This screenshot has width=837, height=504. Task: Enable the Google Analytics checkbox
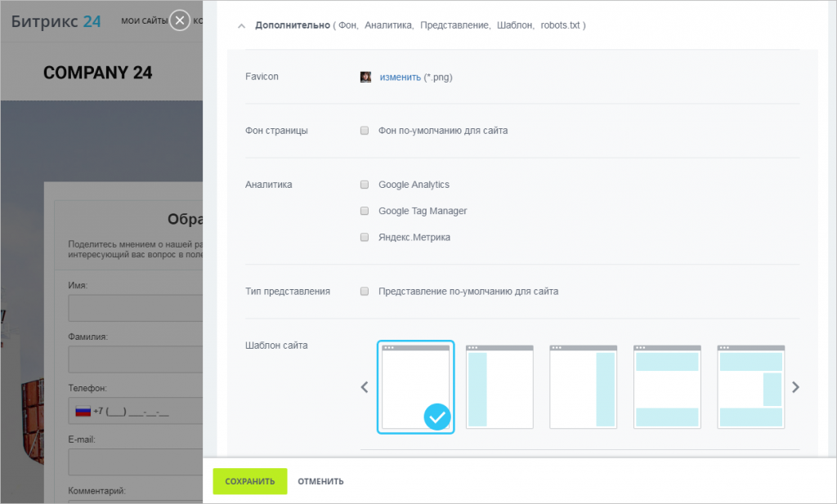pos(365,185)
